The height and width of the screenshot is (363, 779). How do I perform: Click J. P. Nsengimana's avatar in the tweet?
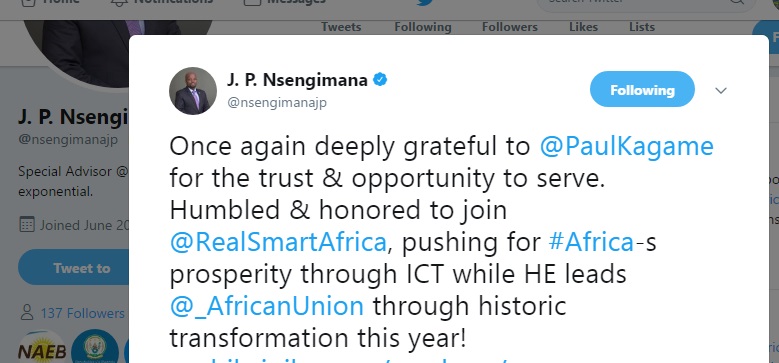(193, 91)
